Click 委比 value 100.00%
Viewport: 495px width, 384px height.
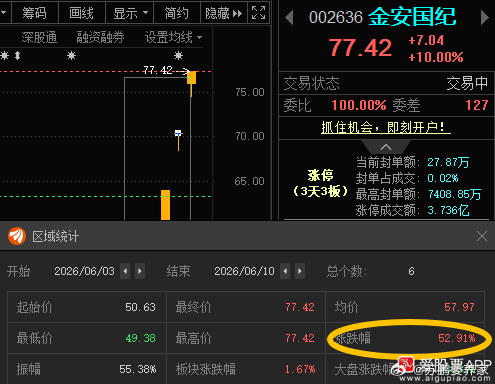click(359, 106)
